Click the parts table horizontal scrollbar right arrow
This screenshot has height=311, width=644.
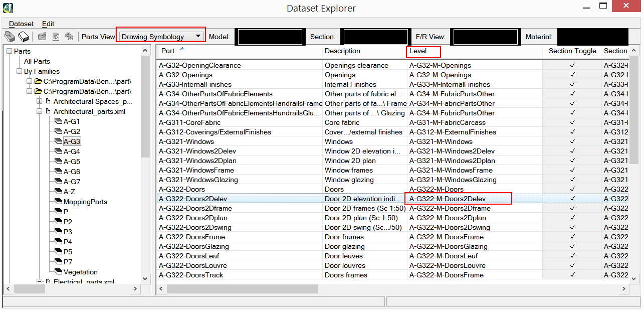tap(624, 289)
